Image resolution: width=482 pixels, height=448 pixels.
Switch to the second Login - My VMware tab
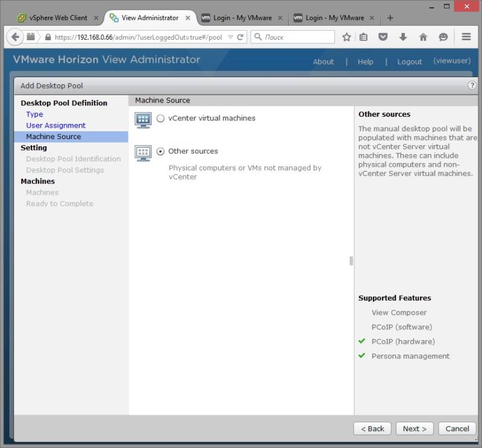click(x=334, y=18)
